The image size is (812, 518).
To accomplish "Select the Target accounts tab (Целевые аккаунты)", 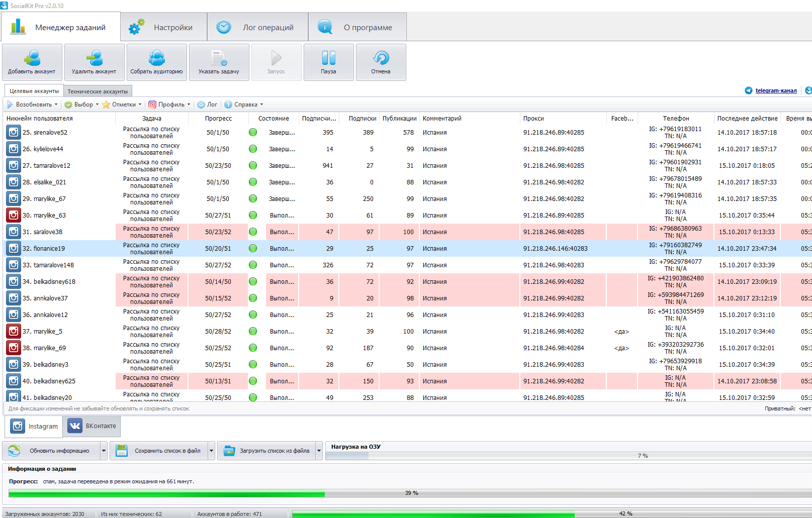I will click(34, 91).
